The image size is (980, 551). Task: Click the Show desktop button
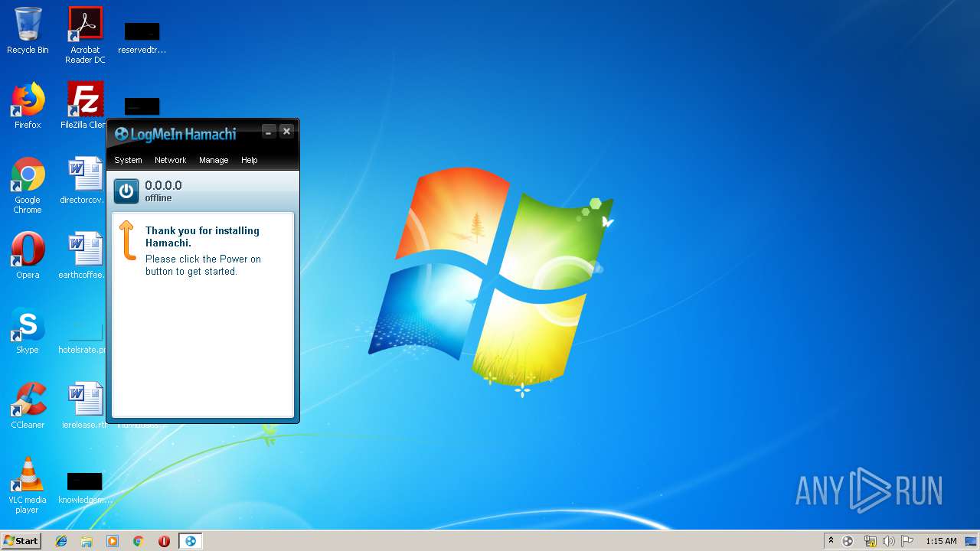click(x=971, y=541)
